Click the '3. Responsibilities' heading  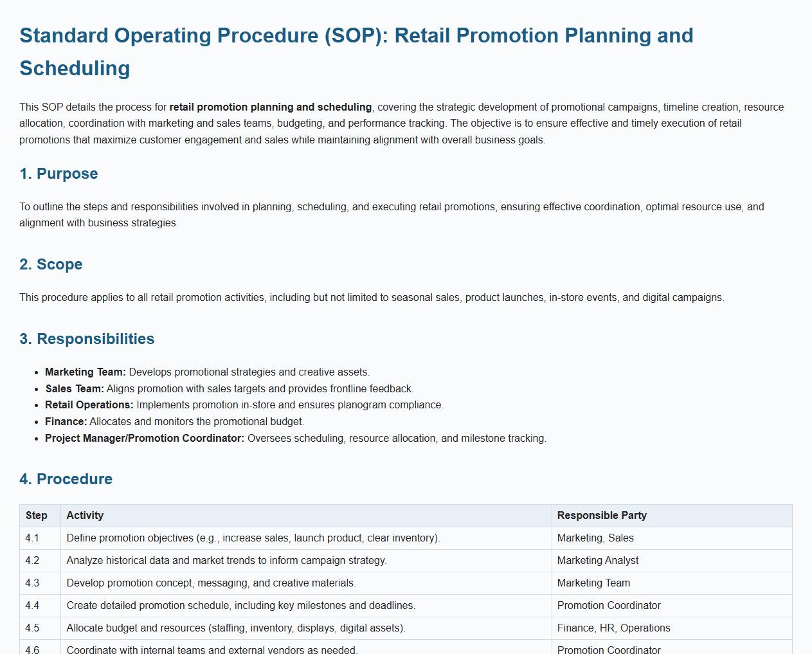coord(87,339)
